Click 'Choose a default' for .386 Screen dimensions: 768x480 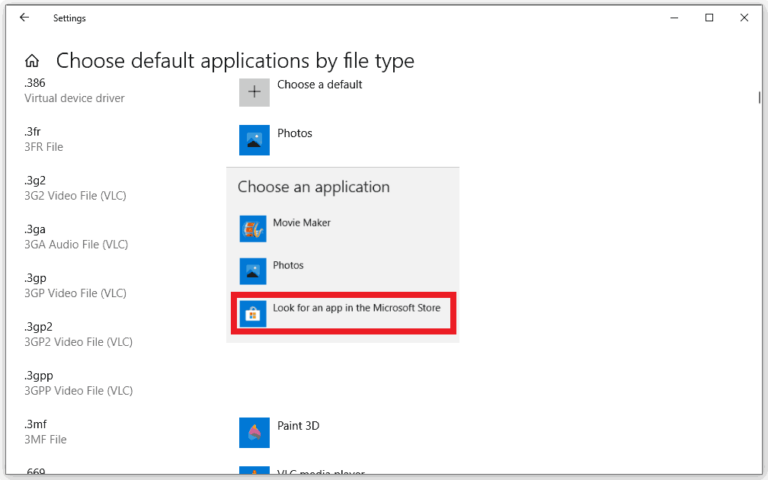[319, 85]
